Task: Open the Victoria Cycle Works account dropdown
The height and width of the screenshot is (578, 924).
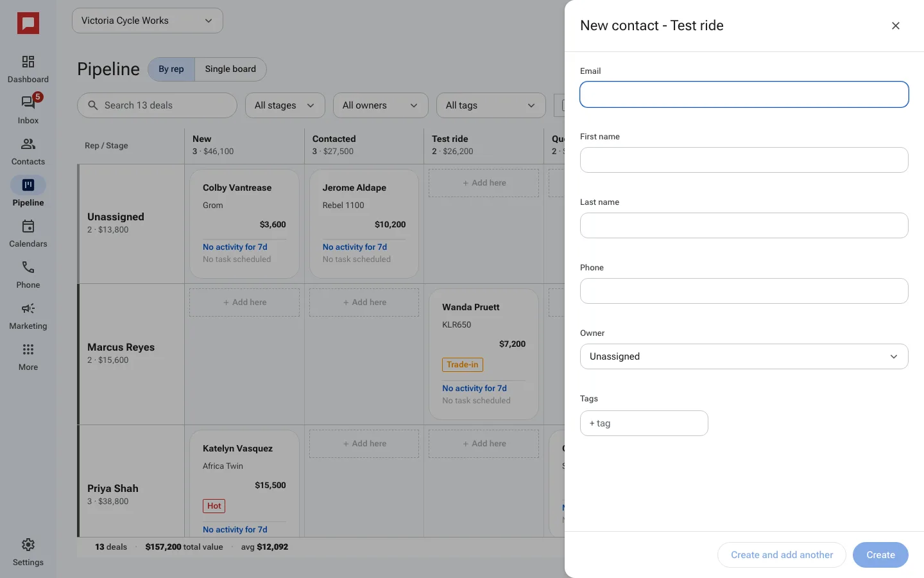Action: pos(148,21)
